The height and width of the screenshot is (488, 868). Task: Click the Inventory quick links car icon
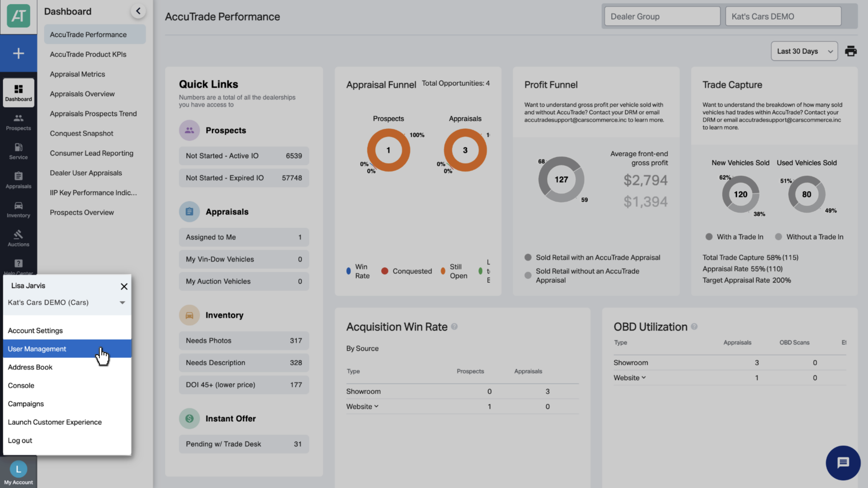tap(189, 315)
